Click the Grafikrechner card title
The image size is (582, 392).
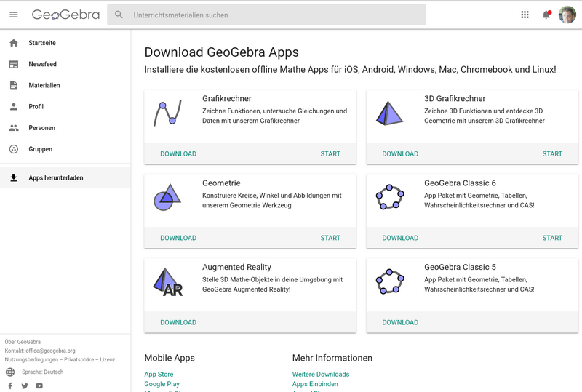pyautogui.click(x=227, y=99)
